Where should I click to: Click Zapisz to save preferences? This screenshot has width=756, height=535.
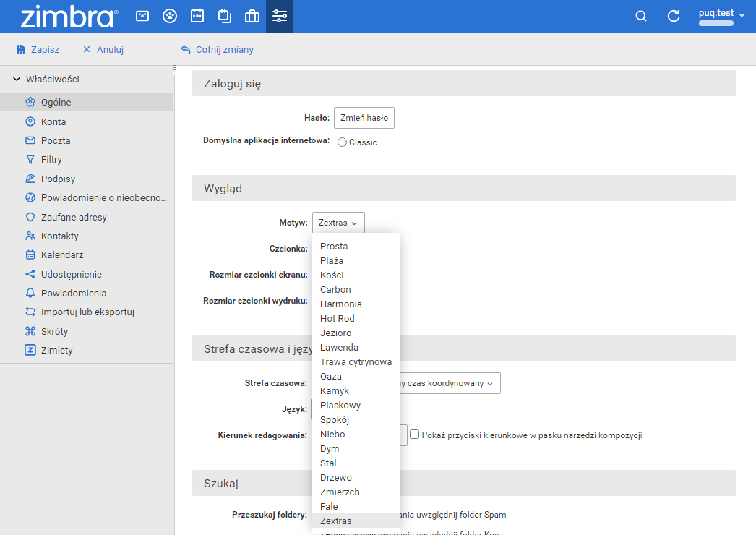38,50
